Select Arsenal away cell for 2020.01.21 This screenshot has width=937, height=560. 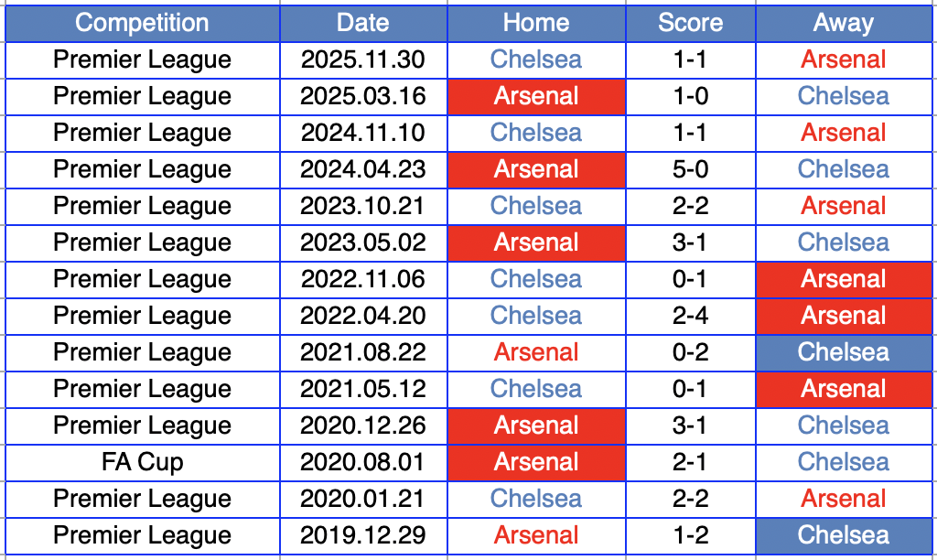843,499
